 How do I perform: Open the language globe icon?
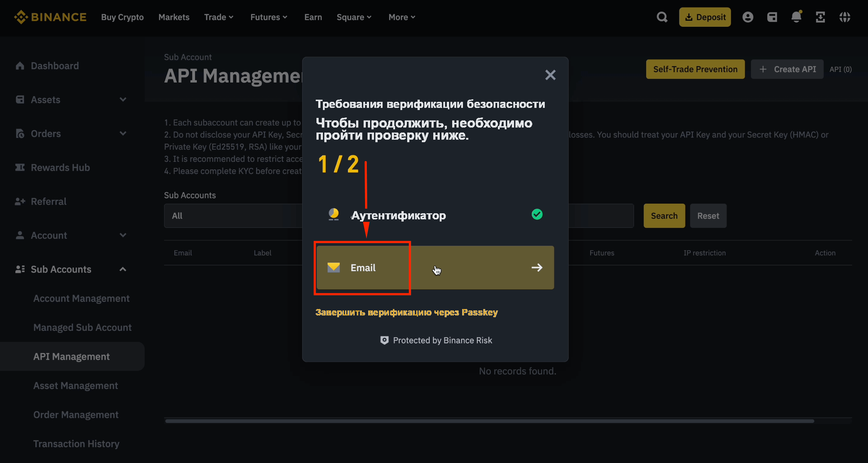click(845, 17)
